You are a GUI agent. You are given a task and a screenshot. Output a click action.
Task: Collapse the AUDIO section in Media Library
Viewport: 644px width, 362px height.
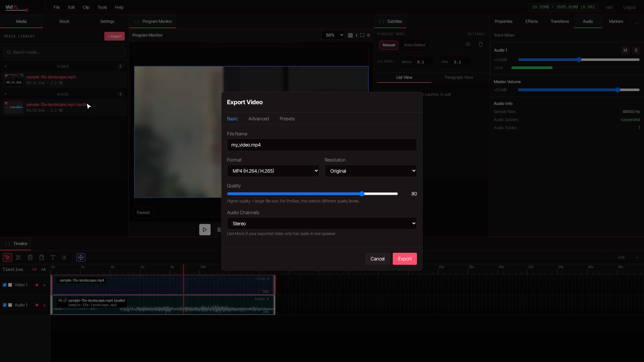click(5, 94)
